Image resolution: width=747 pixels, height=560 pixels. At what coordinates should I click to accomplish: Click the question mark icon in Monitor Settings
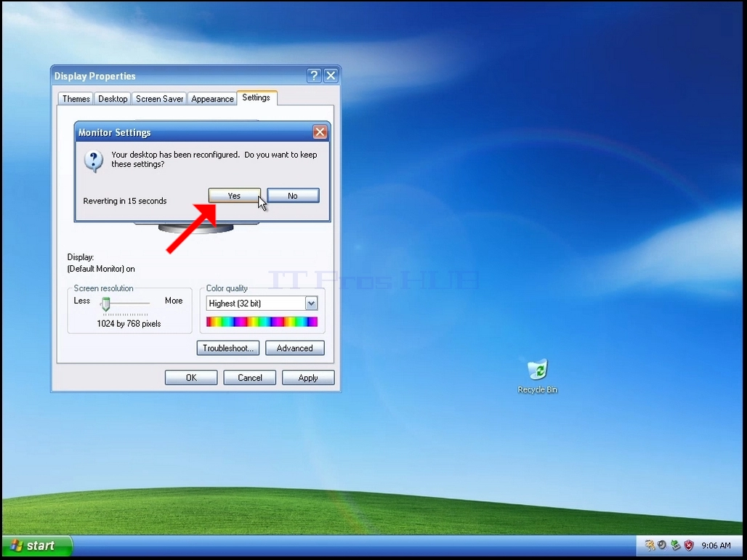click(94, 161)
